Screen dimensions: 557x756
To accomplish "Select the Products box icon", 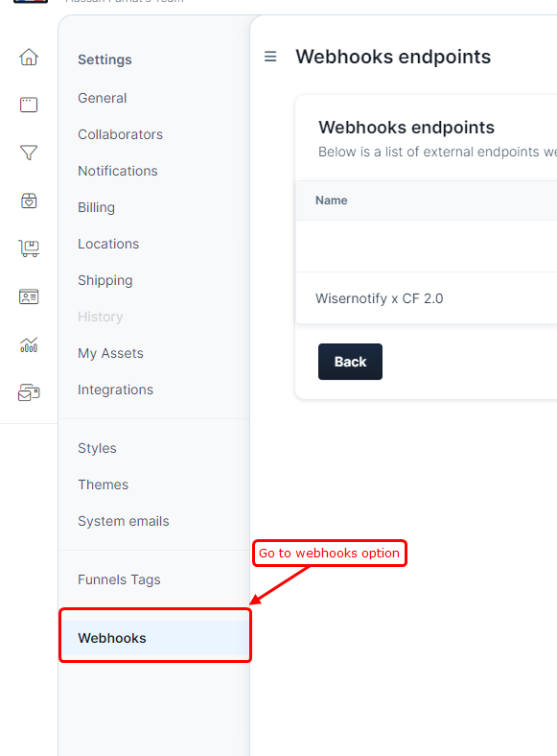I will [x=29, y=201].
